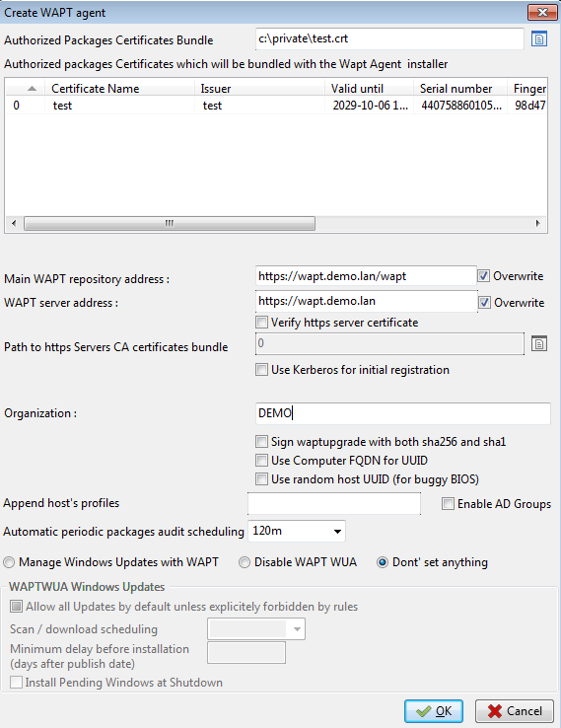Click the sort arrow index column header

25,88
